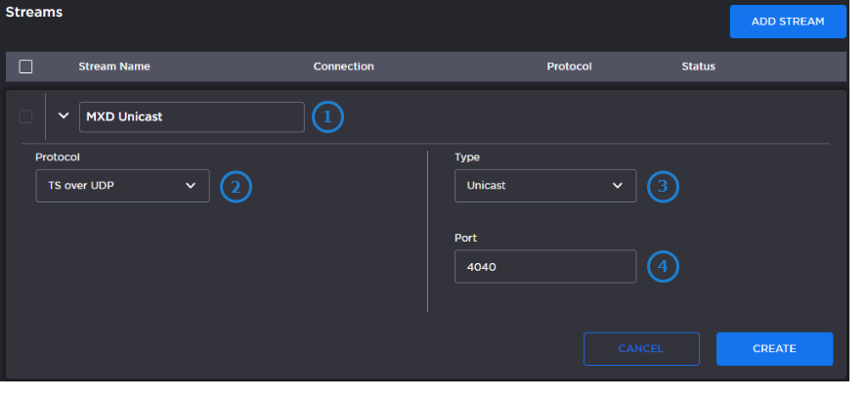Screen dimensions: 868x401
Task: Click into the Port field showing 4040
Action: point(544,266)
